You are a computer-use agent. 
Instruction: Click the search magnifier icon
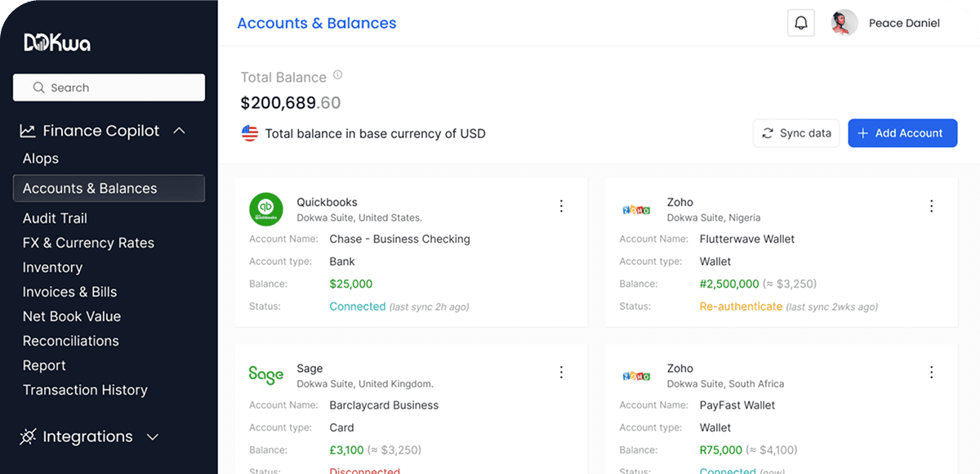pos(38,87)
